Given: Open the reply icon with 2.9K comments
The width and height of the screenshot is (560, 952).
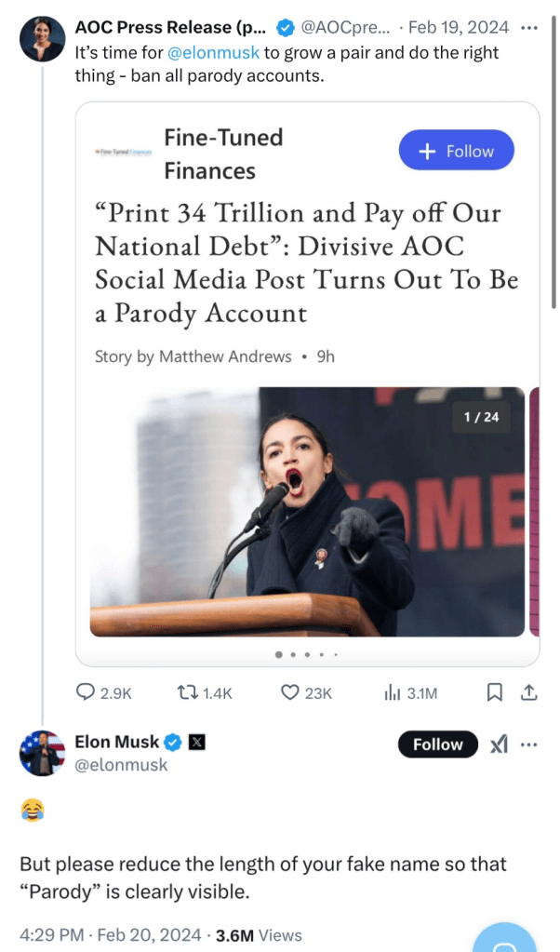Looking at the screenshot, I should point(86,692).
